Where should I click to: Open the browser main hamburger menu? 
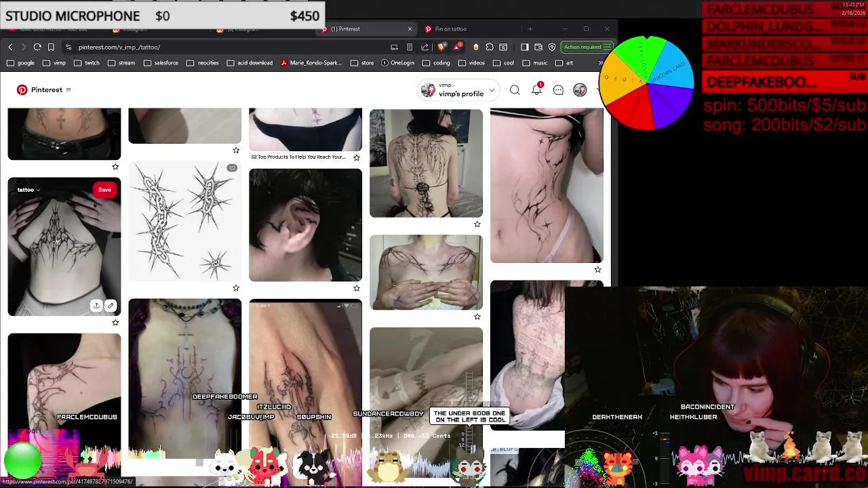pos(608,47)
